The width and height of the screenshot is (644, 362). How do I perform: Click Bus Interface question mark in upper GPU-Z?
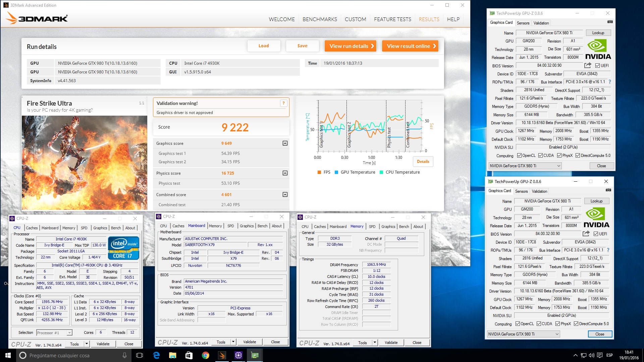[x=609, y=82]
